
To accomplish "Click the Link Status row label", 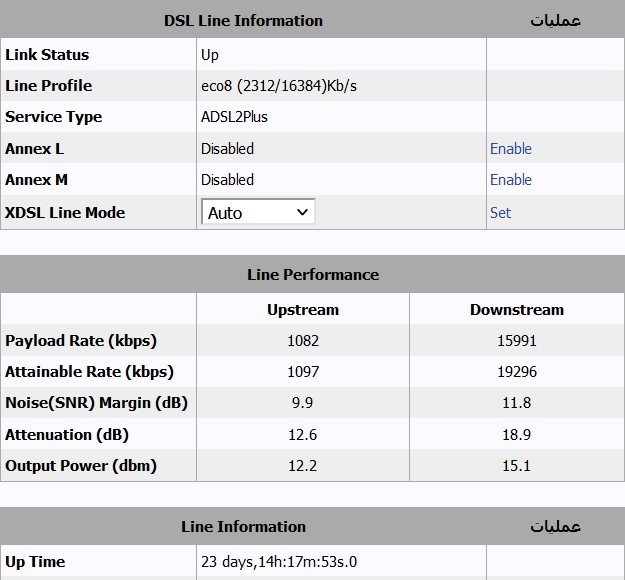I will [47, 55].
